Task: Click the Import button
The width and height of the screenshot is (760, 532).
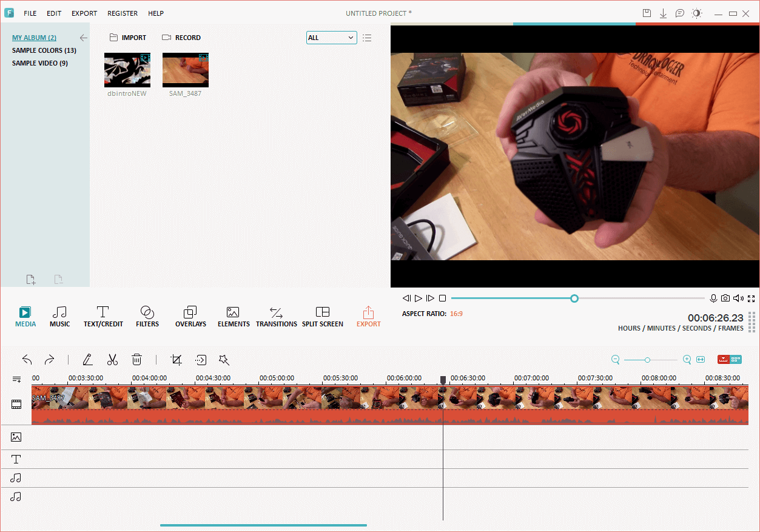Action: point(128,38)
